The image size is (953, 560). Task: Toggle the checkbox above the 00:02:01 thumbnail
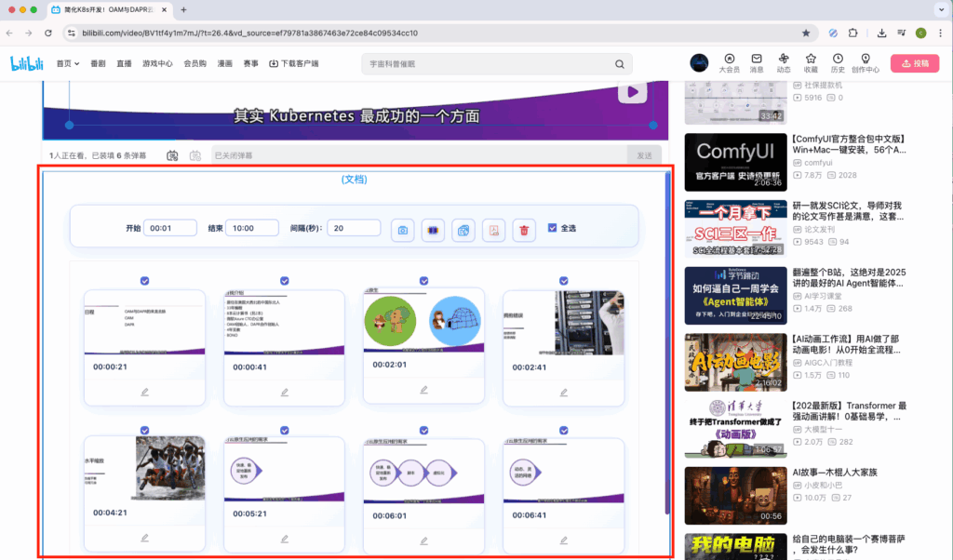423,281
